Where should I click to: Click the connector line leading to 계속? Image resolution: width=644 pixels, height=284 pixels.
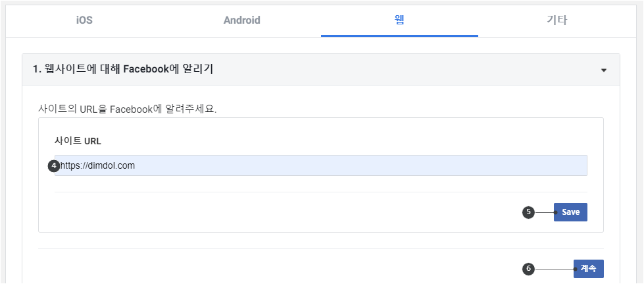coord(555,270)
